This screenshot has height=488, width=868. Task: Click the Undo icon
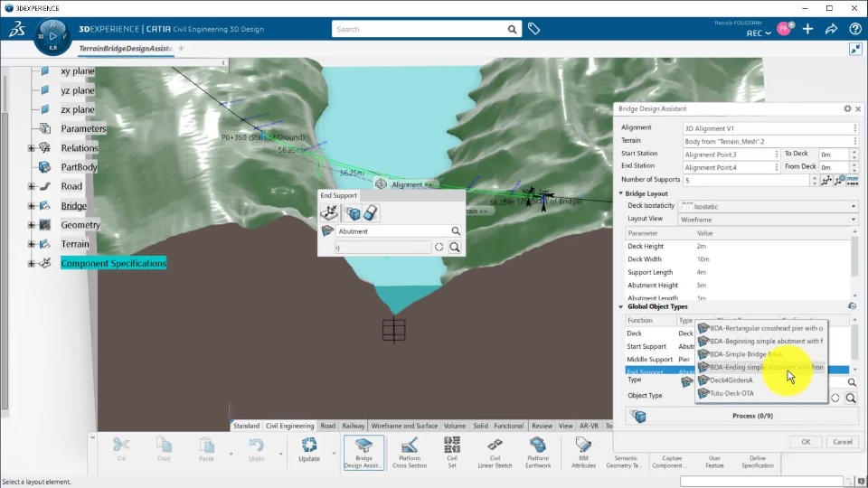tap(256, 450)
